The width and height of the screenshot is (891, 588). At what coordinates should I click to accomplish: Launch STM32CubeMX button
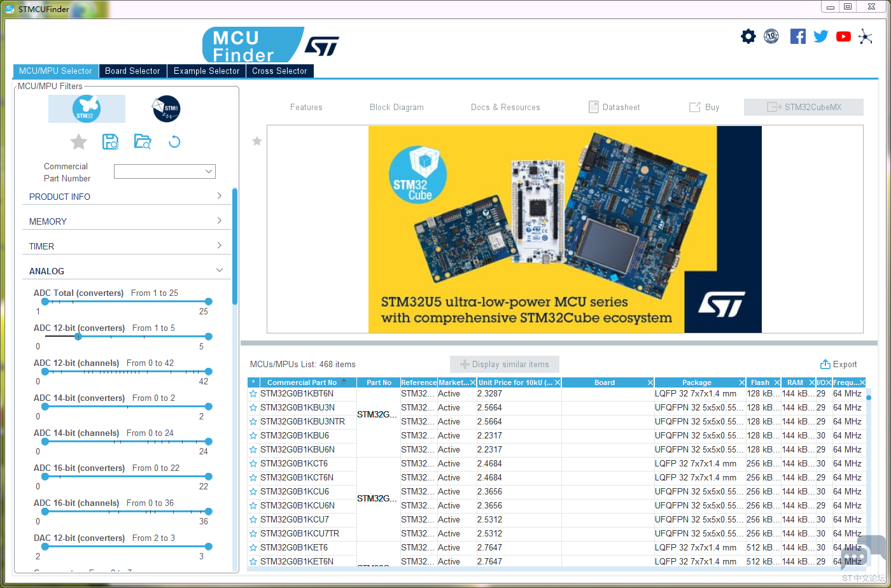pyautogui.click(x=804, y=108)
